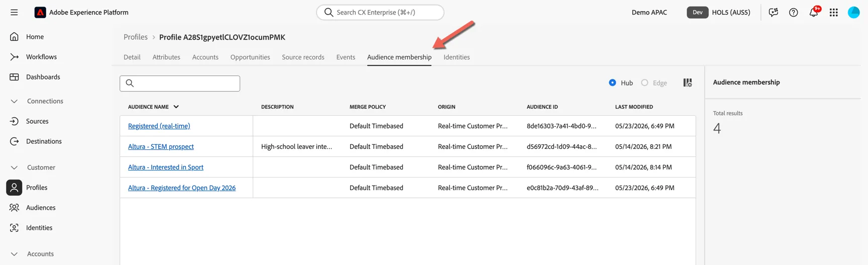The width and height of the screenshot is (868, 265).
Task: Sort by Audience Name column arrow
Action: pyautogui.click(x=176, y=107)
